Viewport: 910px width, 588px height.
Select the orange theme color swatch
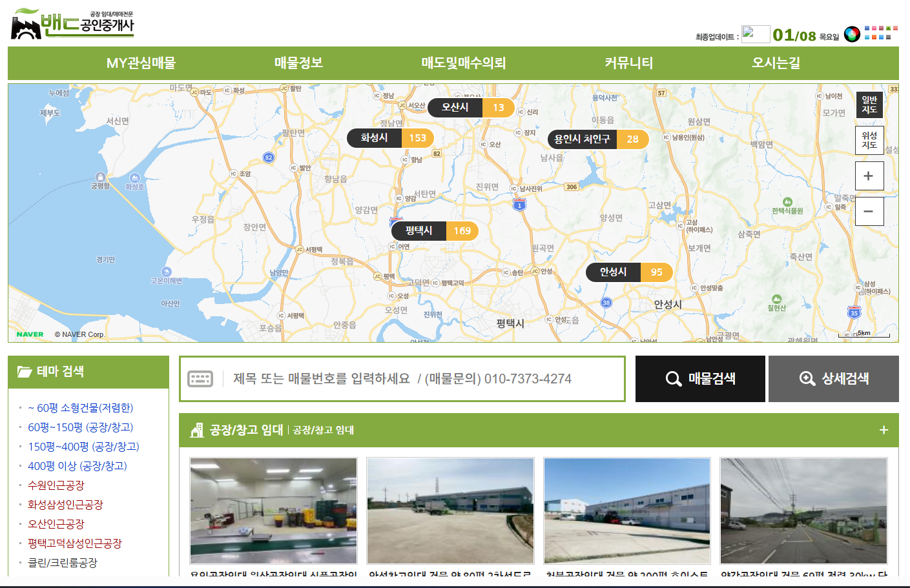[874, 37]
